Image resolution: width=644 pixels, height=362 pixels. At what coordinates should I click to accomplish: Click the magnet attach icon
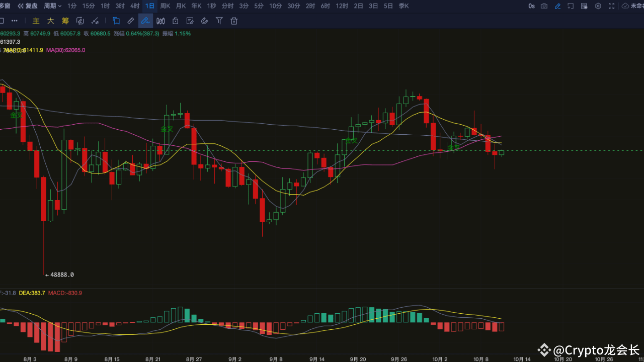coord(204,21)
